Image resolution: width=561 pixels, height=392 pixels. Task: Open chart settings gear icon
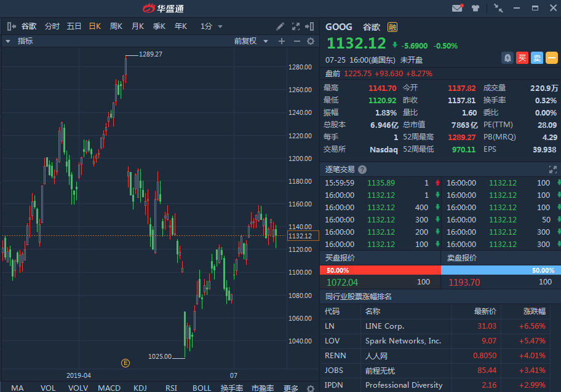pos(311,41)
